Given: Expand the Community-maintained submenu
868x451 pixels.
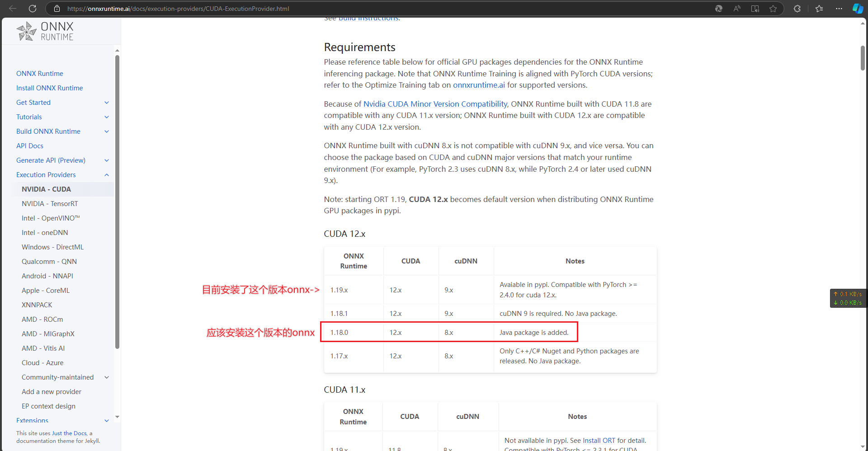Looking at the screenshot, I should click(107, 377).
